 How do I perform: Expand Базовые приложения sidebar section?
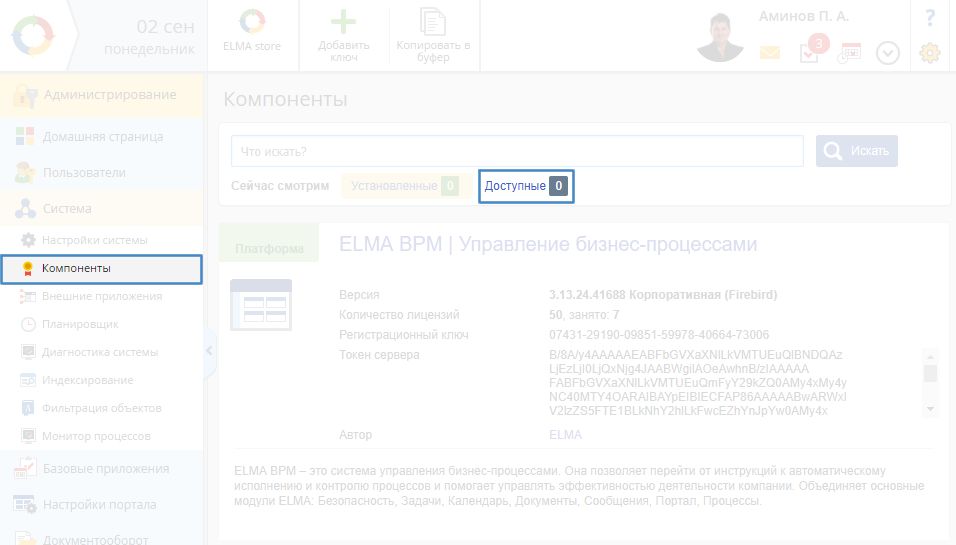(101, 469)
